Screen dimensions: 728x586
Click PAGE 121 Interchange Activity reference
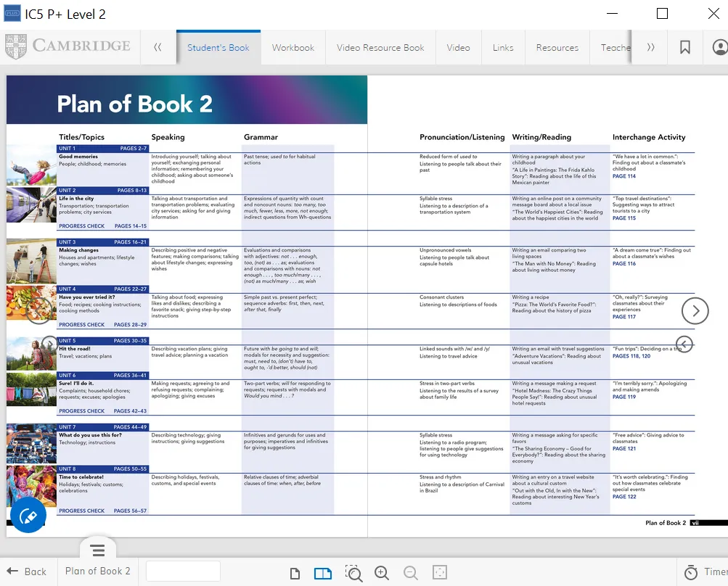[x=624, y=449]
